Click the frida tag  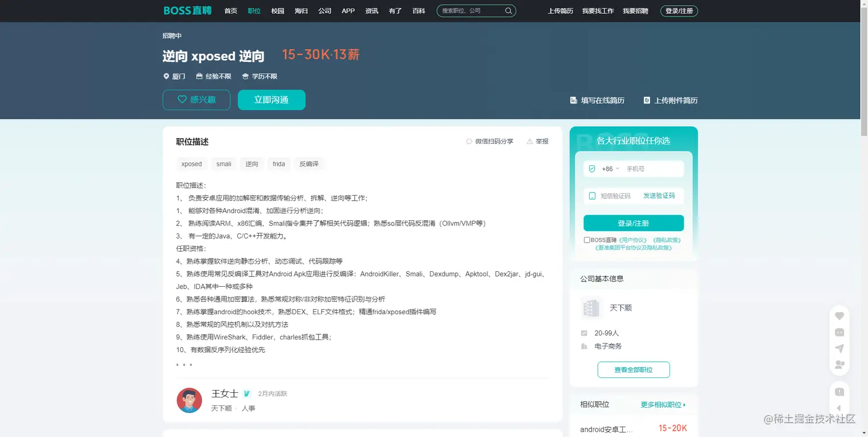[x=279, y=164]
